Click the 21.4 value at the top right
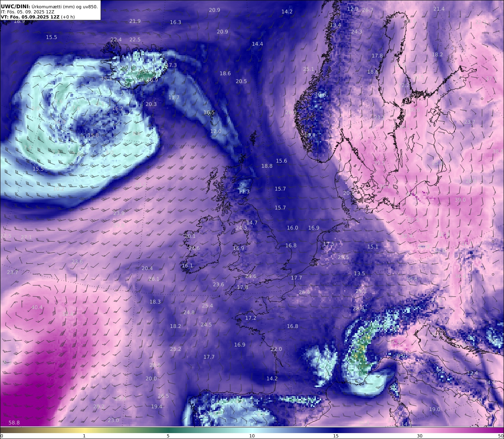This screenshot has width=504, height=439. click(439, 9)
